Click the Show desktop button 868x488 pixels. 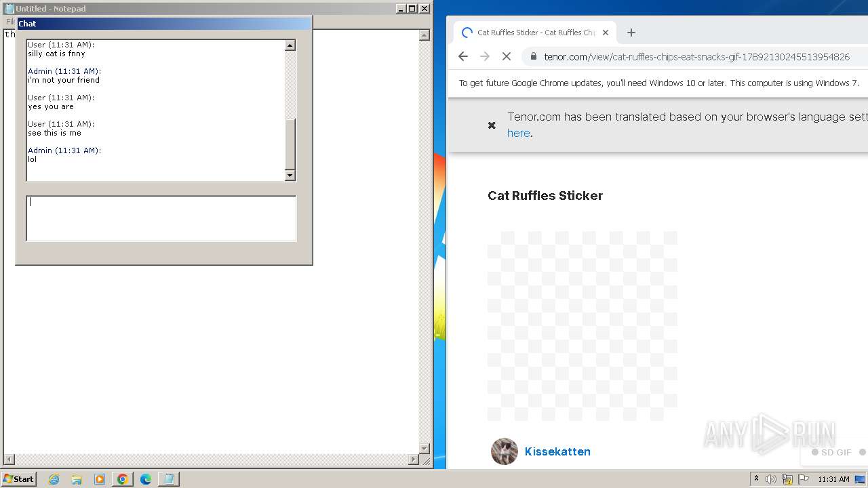pyautogui.click(x=861, y=479)
